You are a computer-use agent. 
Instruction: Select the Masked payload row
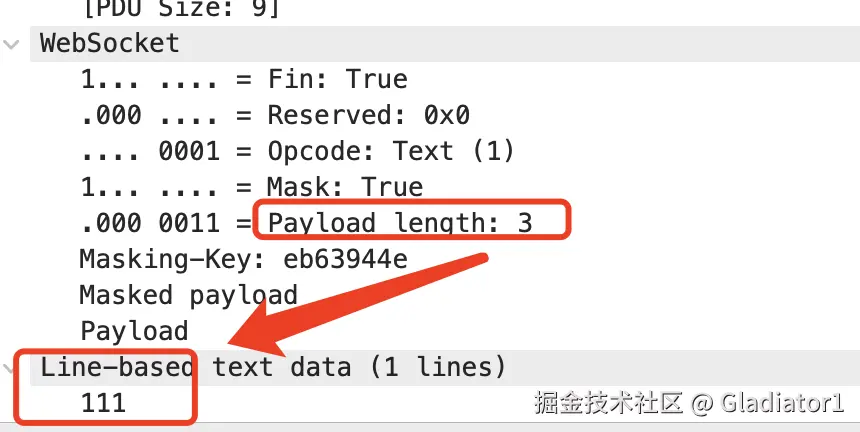189,295
